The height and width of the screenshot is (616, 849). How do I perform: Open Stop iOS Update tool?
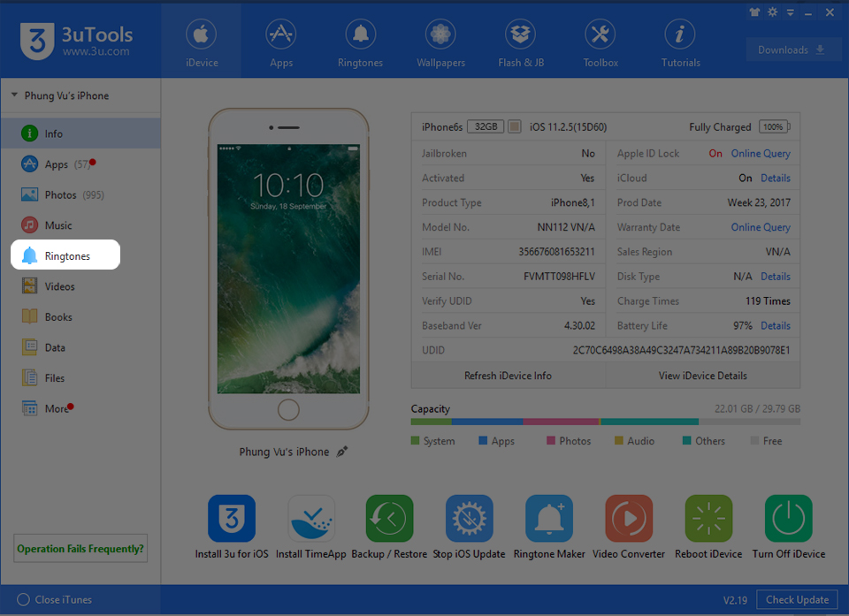coord(469,527)
